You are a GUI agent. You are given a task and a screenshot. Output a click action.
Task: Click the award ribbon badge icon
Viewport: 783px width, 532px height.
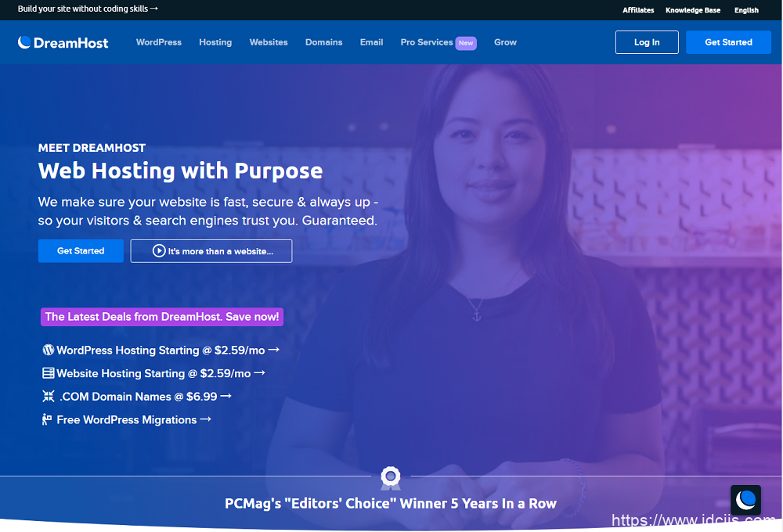click(x=390, y=476)
